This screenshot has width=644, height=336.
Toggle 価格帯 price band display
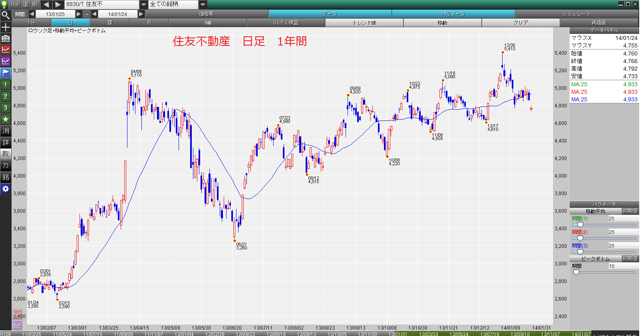[x=207, y=14]
